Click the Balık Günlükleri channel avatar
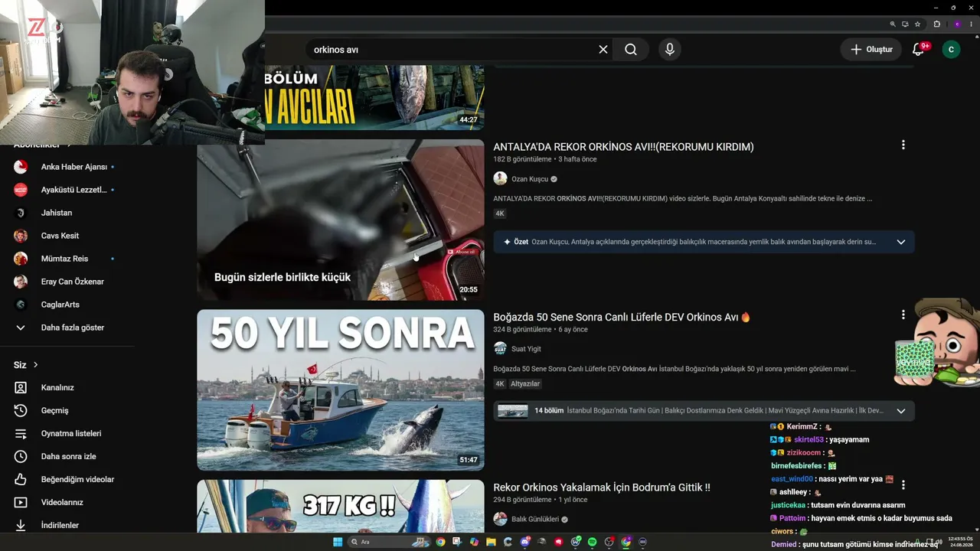This screenshot has width=980, height=551. [500, 519]
